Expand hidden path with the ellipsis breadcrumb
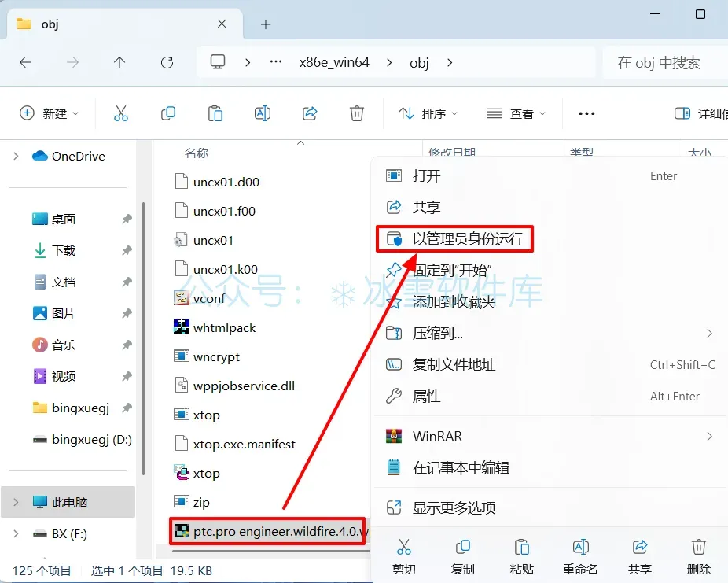The width and height of the screenshot is (728, 583). point(276,62)
